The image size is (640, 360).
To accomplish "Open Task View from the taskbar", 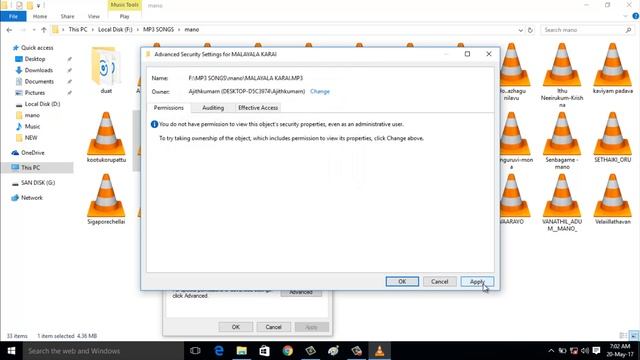I will (x=195, y=351).
